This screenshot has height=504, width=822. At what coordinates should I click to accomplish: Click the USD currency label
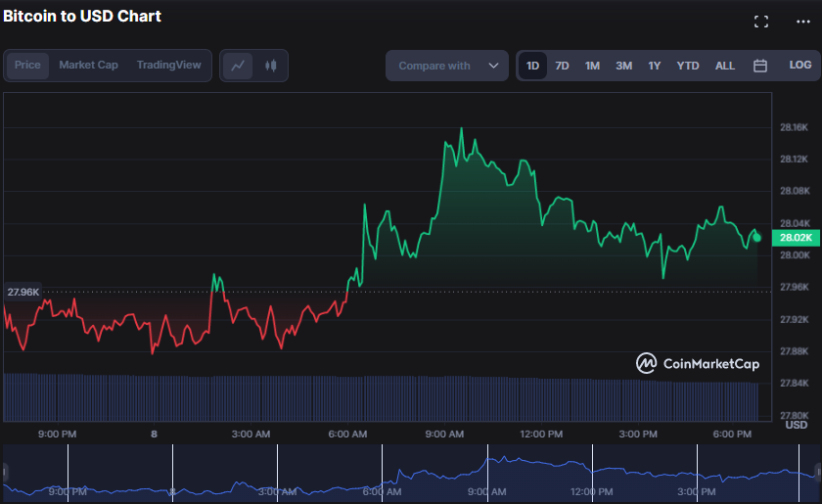[x=797, y=425]
